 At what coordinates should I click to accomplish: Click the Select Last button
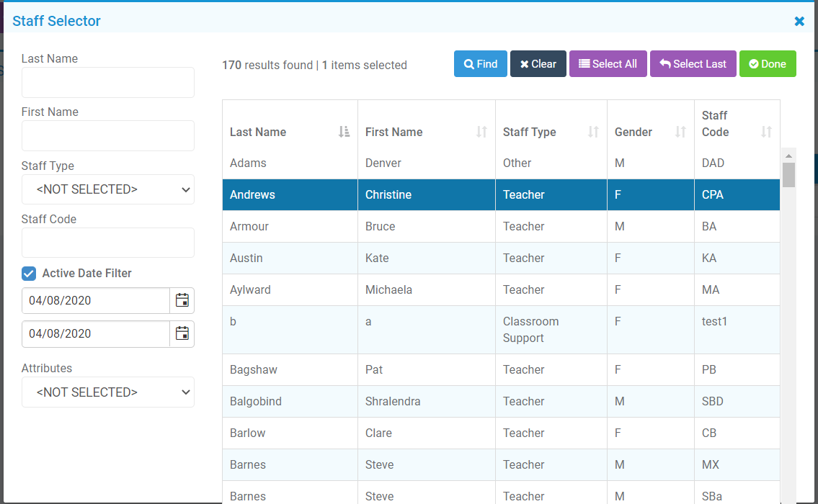(693, 64)
